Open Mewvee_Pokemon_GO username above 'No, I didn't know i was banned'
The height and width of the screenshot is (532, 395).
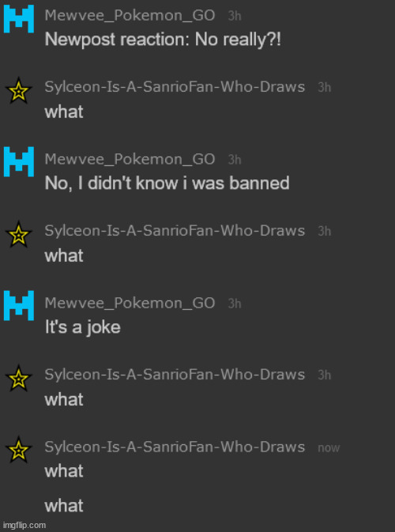[130, 159]
